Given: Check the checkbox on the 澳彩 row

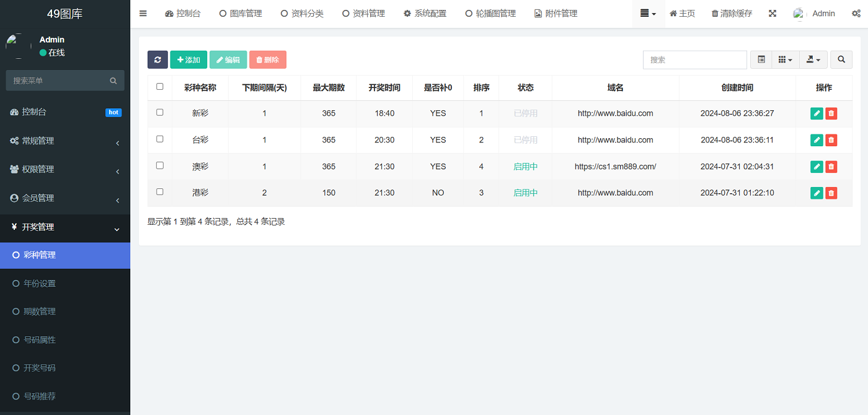Looking at the screenshot, I should pos(159,166).
